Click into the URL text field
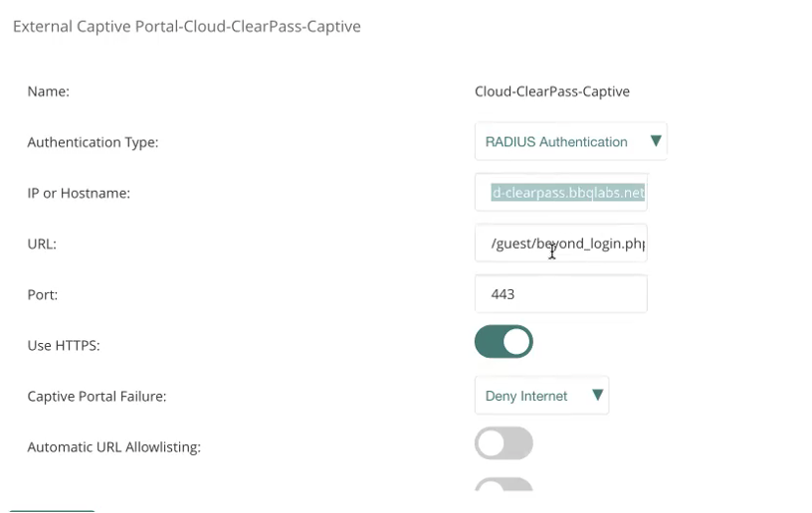The width and height of the screenshot is (812, 513). click(x=561, y=244)
